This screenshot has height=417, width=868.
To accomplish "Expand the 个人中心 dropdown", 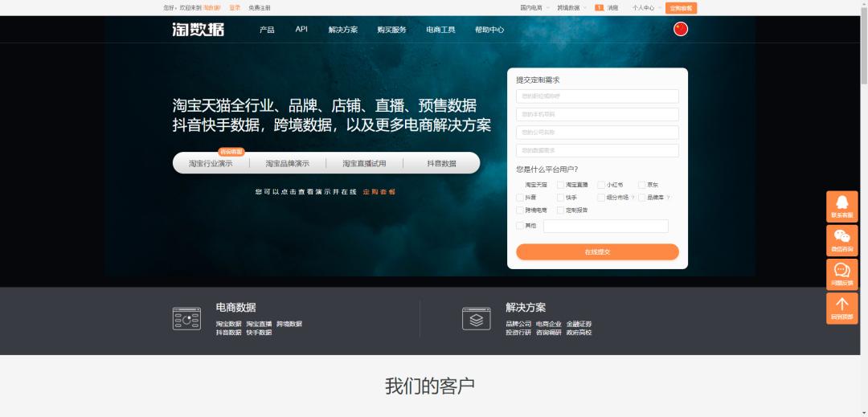I will tap(647, 8).
